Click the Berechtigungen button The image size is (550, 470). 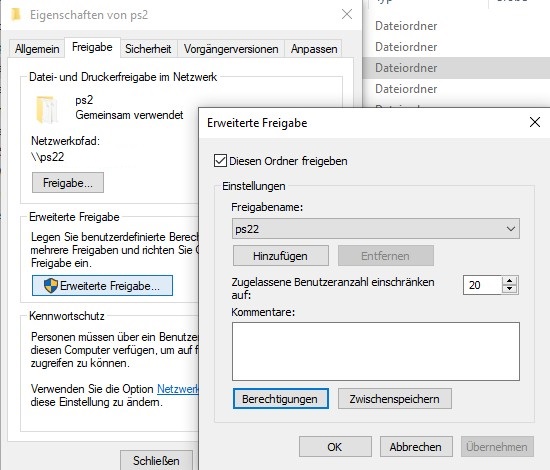(x=281, y=398)
